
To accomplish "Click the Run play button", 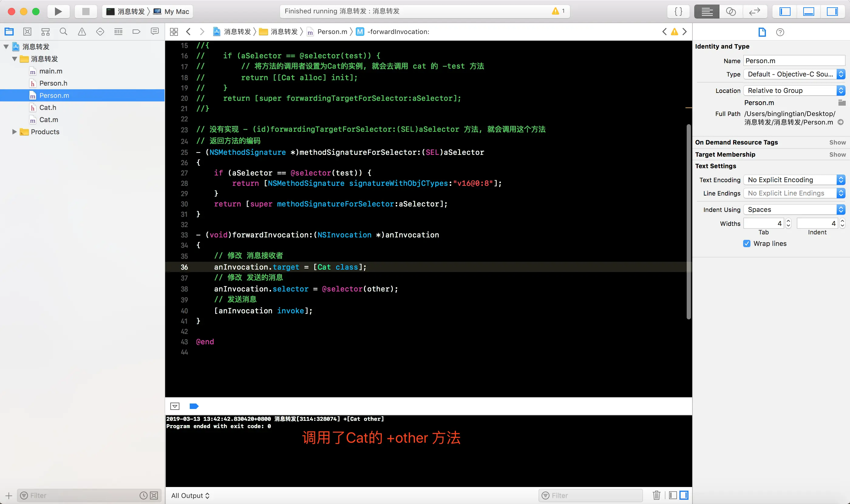I will point(58,12).
